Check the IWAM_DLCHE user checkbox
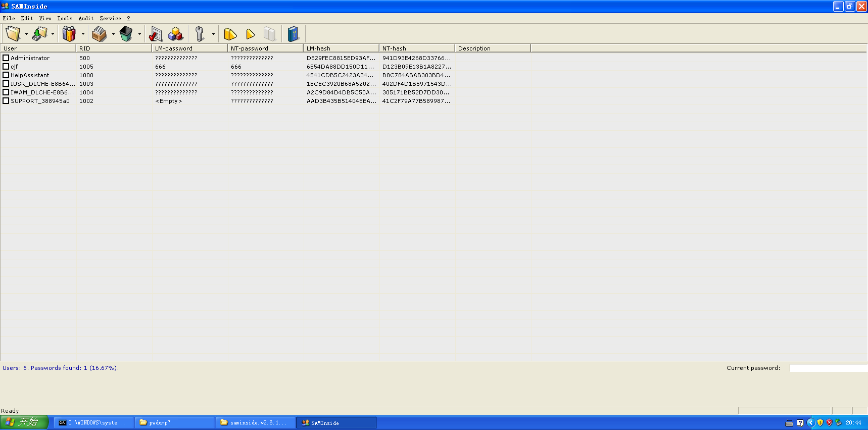The image size is (868, 430). (6, 92)
